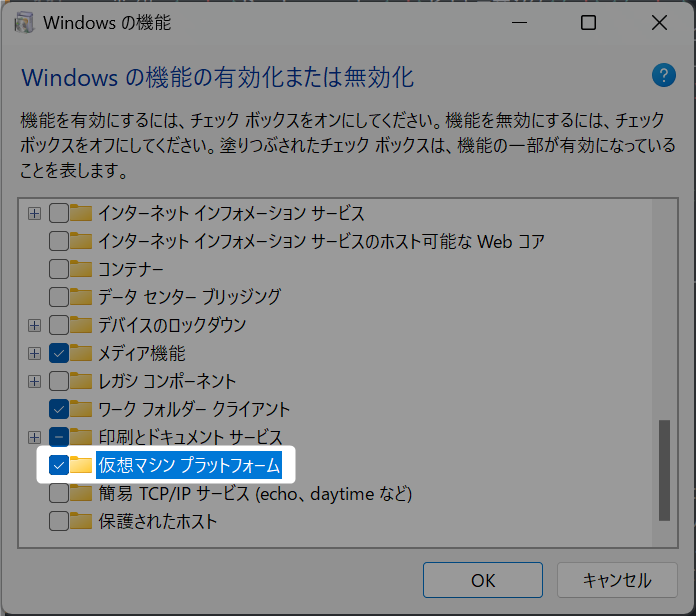Select the デバイスのロックダウン label
The width and height of the screenshot is (696, 616).
point(172,325)
